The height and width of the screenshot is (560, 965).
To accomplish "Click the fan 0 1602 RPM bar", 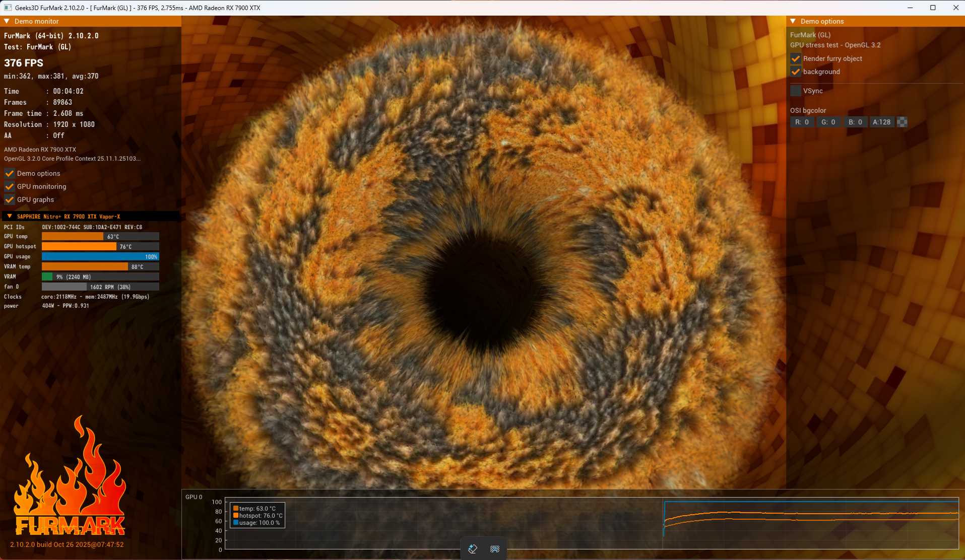I will pos(100,287).
